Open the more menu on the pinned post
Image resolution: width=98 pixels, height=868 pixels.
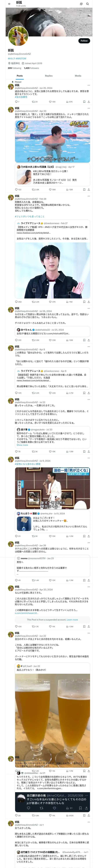click(89, 85)
